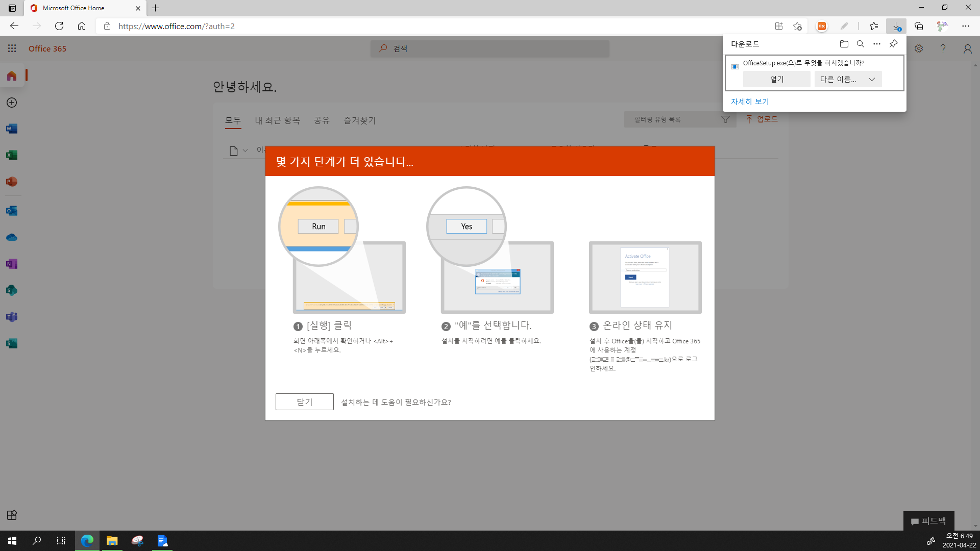
Task: Open SharePoint from the sidebar
Action: click(12, 290)
